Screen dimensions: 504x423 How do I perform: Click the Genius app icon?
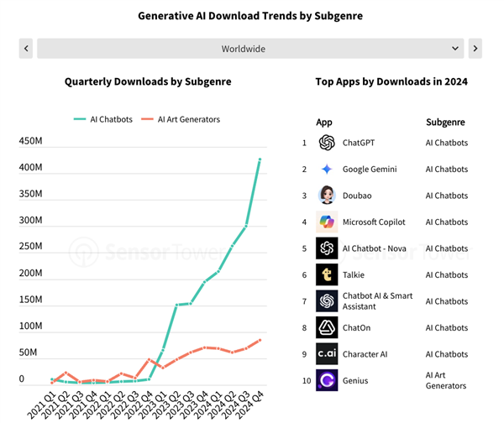coord(327,380)
